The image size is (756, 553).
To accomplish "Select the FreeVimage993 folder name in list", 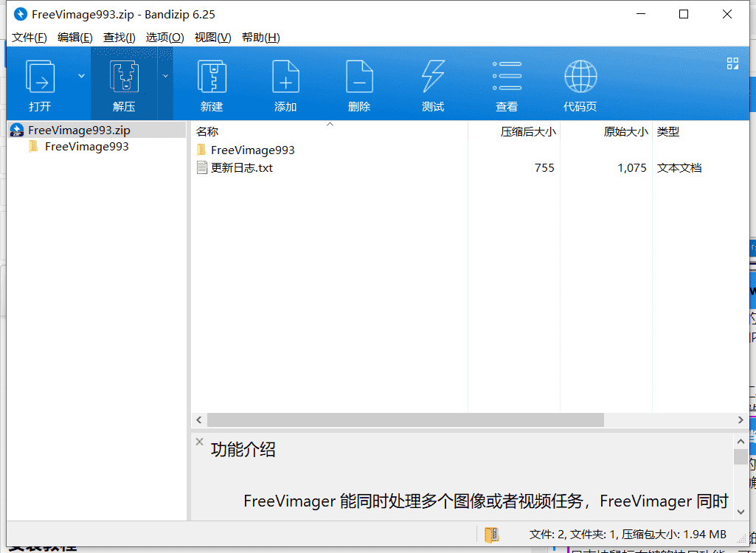I will tap(253, 150).
